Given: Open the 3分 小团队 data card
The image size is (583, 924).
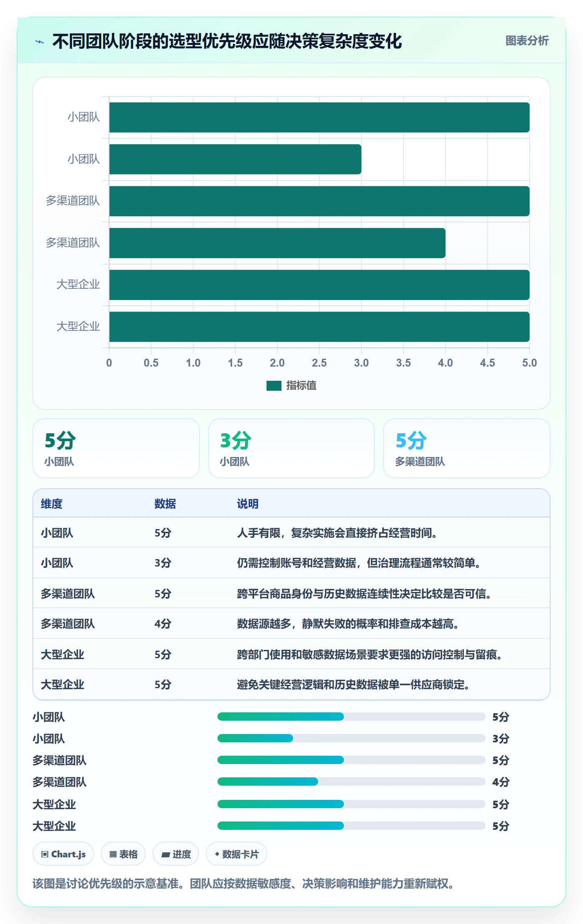Looking at the screenshot, I should 291,448.
